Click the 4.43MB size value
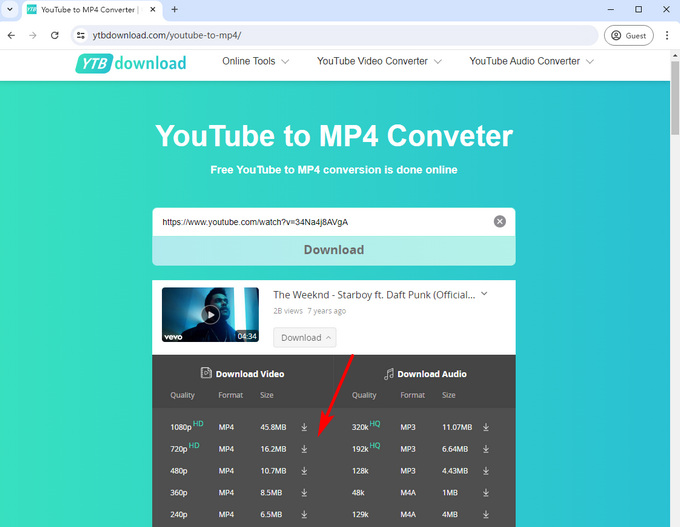 pos(455,471)
